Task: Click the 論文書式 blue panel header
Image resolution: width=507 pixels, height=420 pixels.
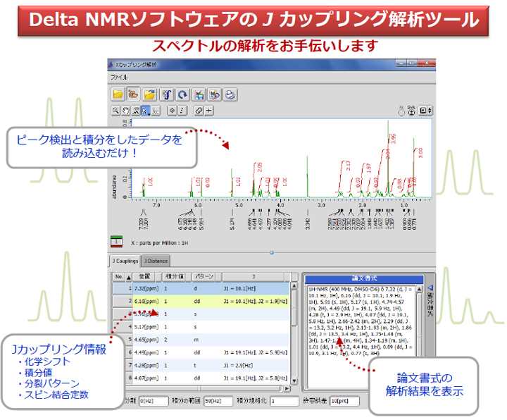Action: click(x=364, y=278)
